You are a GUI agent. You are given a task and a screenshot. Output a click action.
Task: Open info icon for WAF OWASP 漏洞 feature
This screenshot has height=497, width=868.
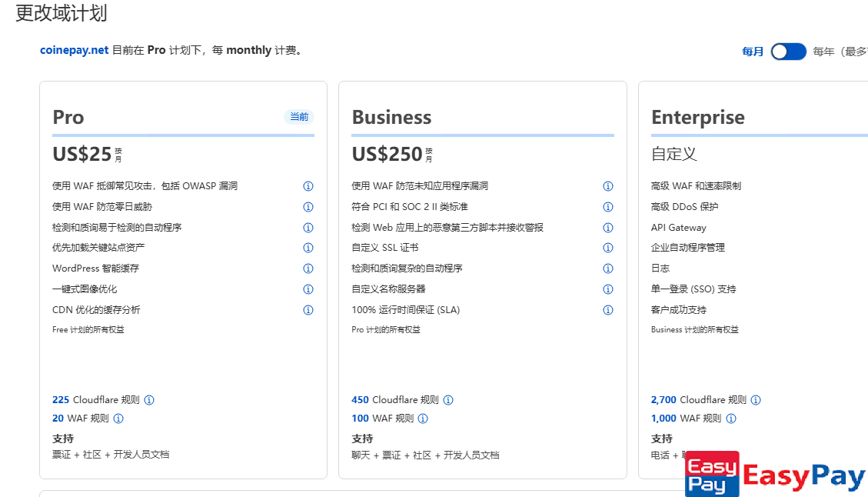pos(308,186)
